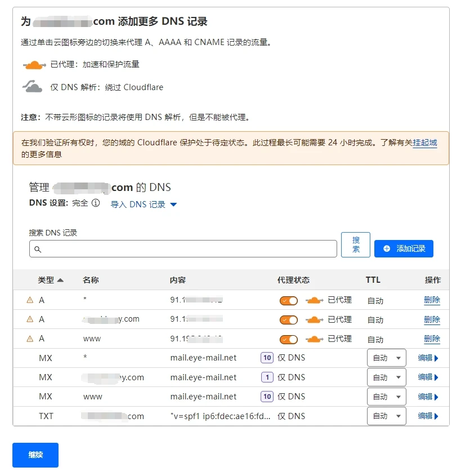461x476 pixels.
Task: Click 仅 DNS status in the TXT row
Action: point(291,416)
